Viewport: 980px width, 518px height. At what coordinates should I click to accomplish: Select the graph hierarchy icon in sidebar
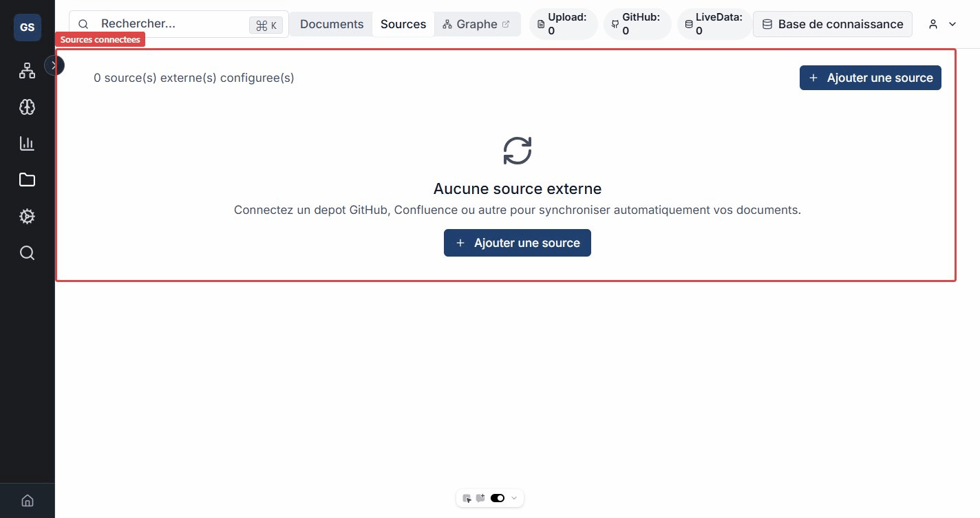pyautogui.click(x=27, y=70)
